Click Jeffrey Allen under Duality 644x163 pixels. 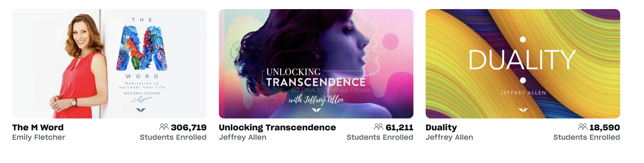pos(449,137)
